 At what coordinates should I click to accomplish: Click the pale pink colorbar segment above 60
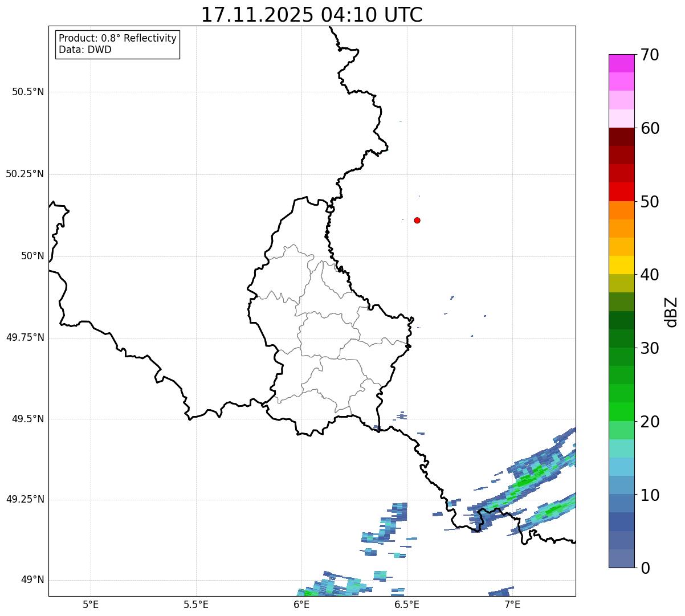(621, 119)
